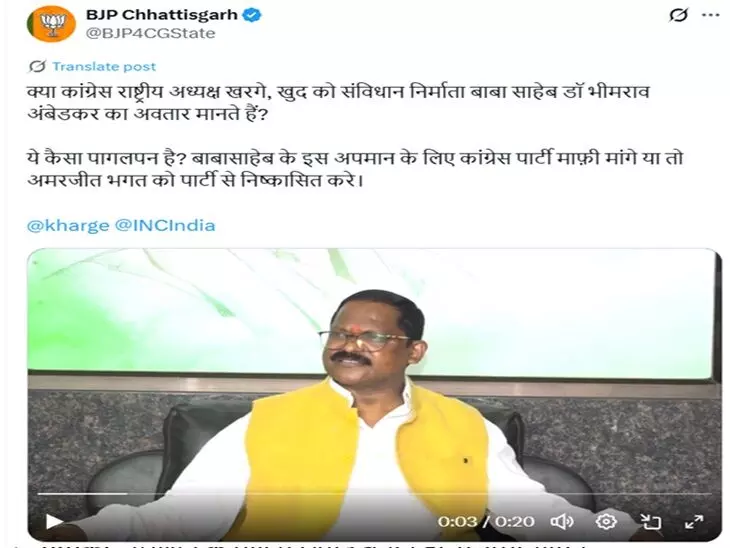Image resolution: width=730 pixels, height=548 pixels.
Task: Open the @BJP4CGState handle
Action: [x=150, y=34]
